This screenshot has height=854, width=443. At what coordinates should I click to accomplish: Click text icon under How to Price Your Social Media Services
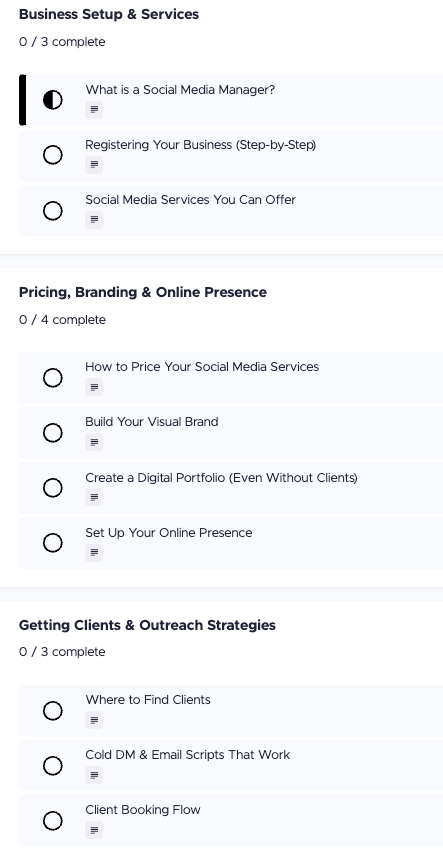click(94, 387)
